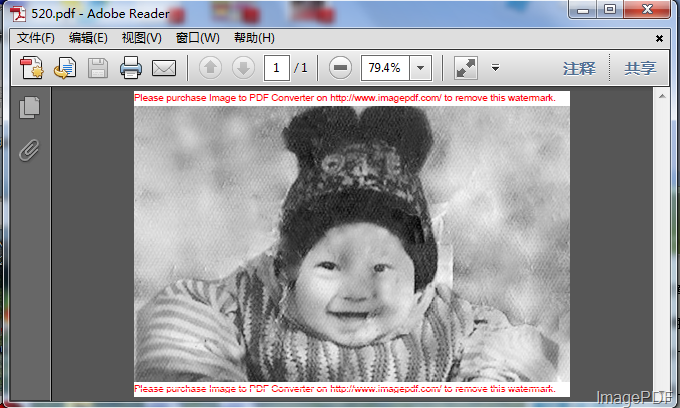Go to previous page with up arrow
The width and height of the screenshot is (680, 408).
(210, 68)
